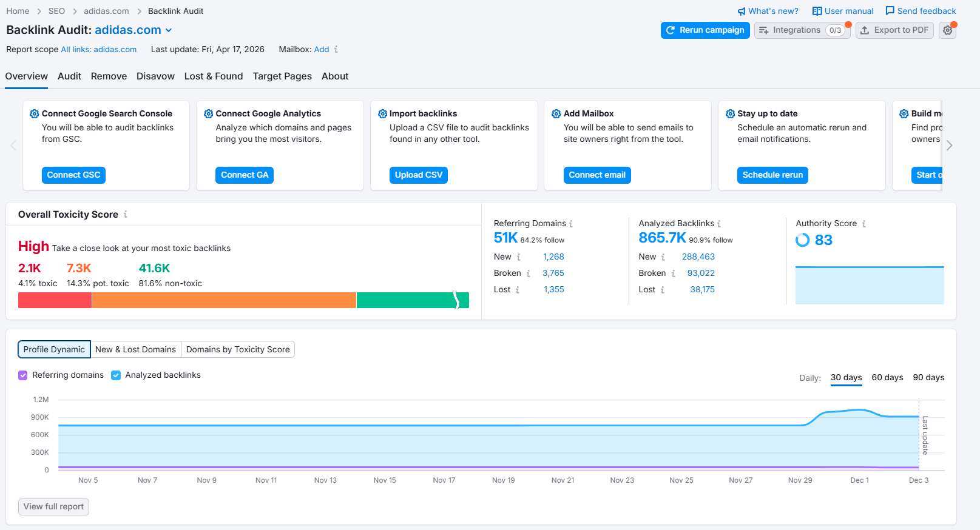Screen dimensions: 980x530
Task: Click the Schedule rerun button
Action: 772,175
